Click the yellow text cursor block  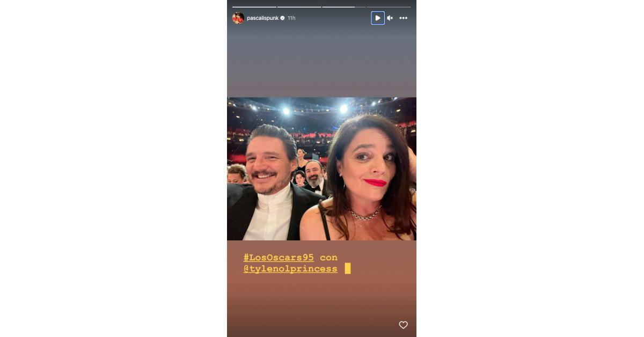[348, 268]
